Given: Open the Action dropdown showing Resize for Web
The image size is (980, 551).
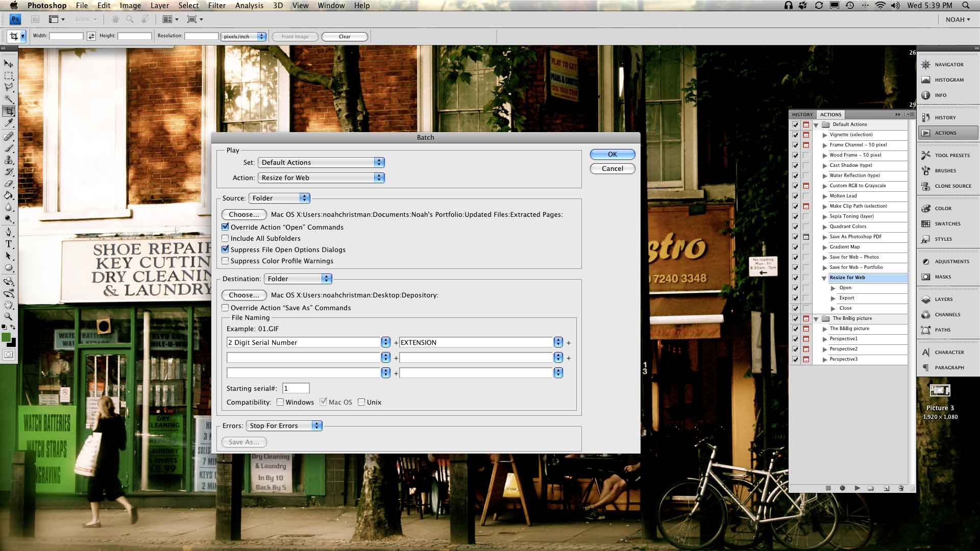Looking at the screenshot, I should click(x=321, y=178).
